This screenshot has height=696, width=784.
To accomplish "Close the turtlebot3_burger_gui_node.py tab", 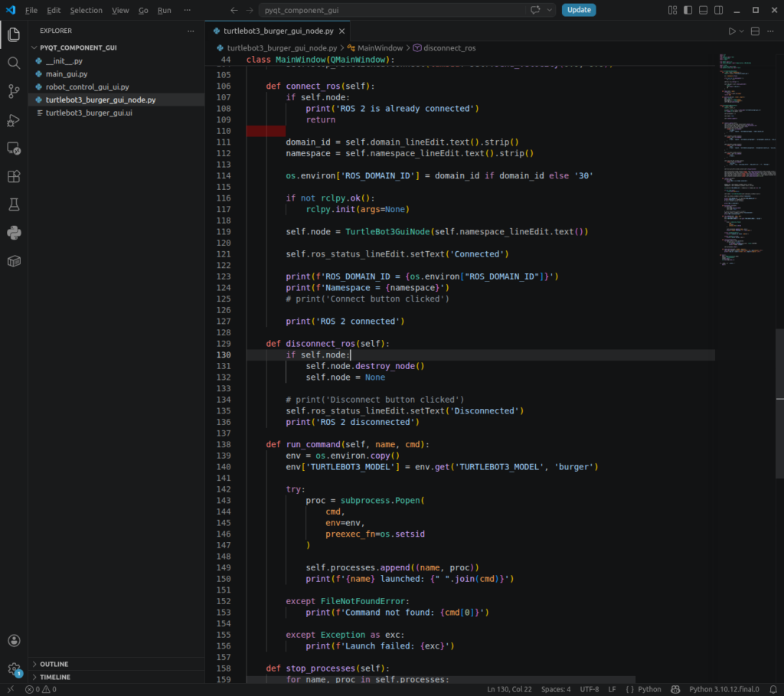I will (342, 31).
